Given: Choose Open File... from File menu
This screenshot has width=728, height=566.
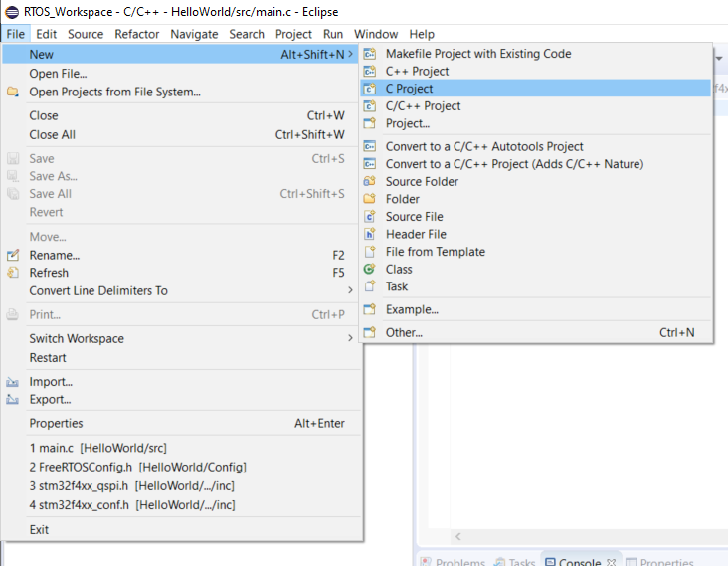Looking at the screenshot, I should tap(180, 74).
